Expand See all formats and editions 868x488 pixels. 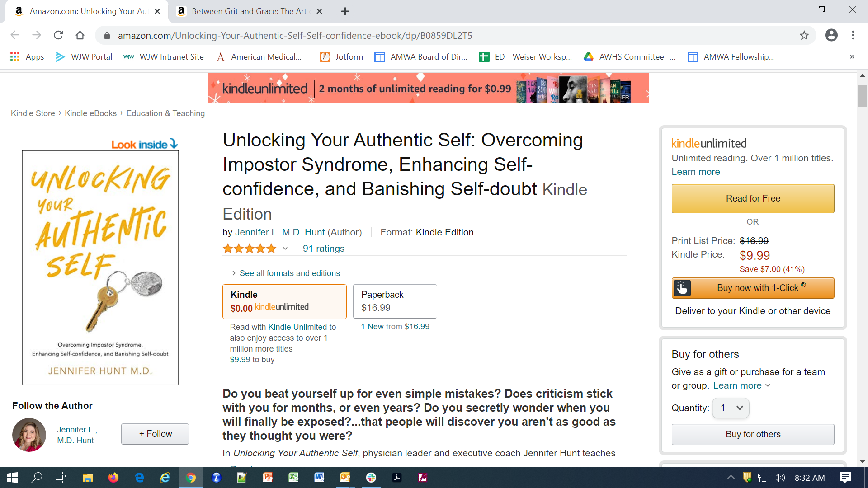289,273
